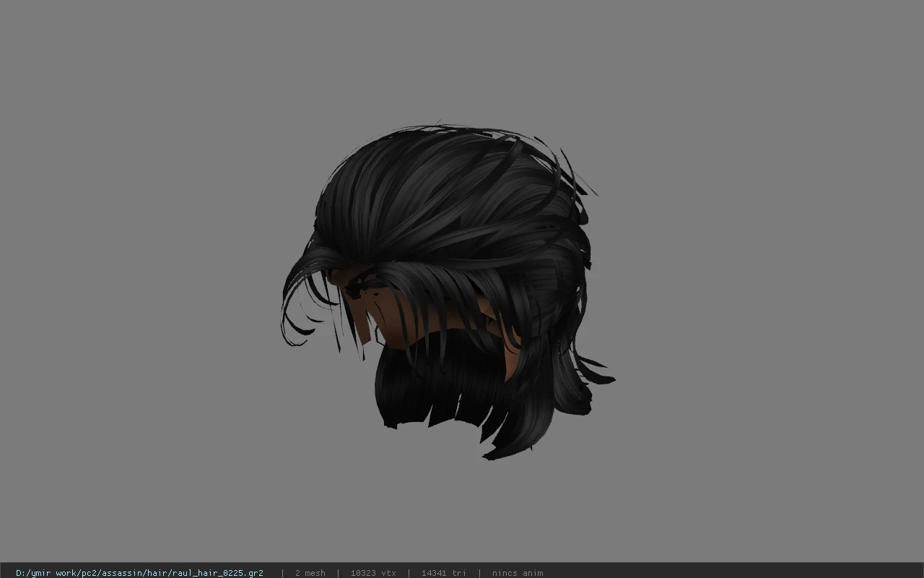The width and height of the screenshot is (924, 578).
Task: Click the black hair 3D model in viewport
Action: pyautogui.click(x=448, y=289)
